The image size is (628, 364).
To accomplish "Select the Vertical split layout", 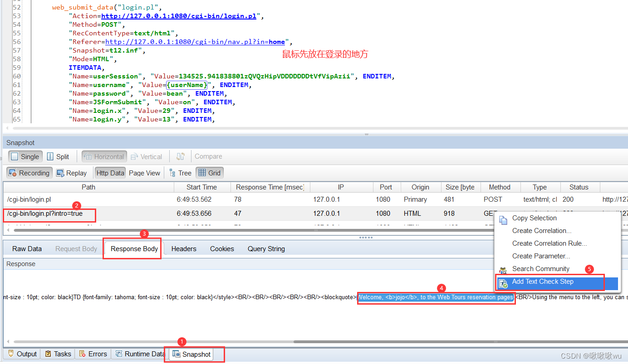I will click(x=146, y=156).
